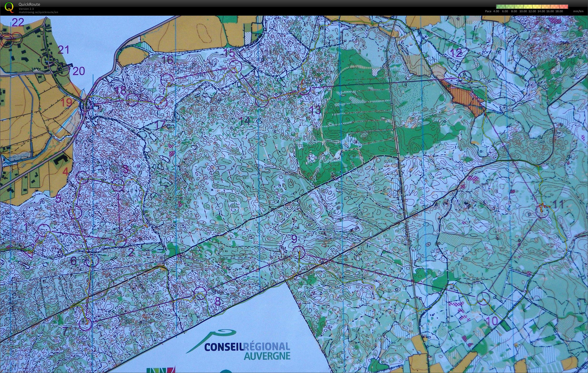
Task: Click the 4.00 pace value
Action: coord(496,11)
